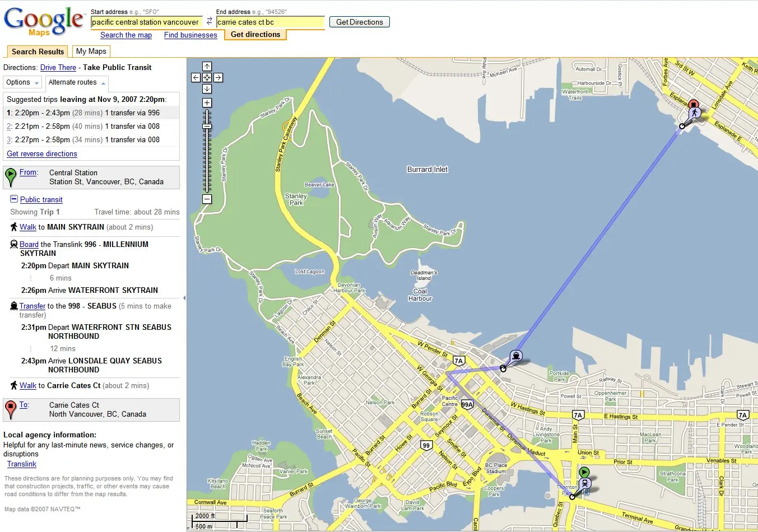Pan the map right with arrow control
Viewport: 758px width, 532px height.
tap(218, 78)
